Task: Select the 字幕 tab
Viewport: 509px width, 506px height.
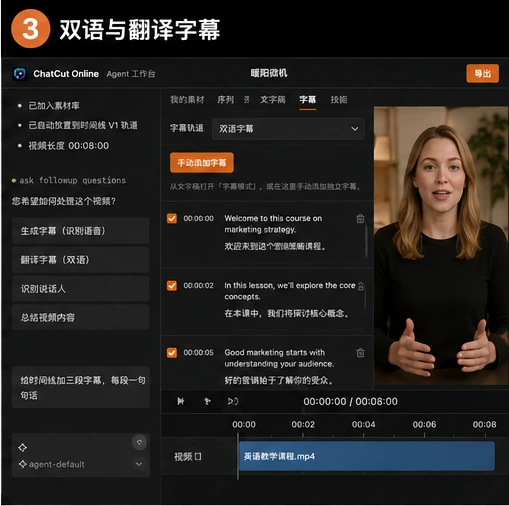Action: click(x=307, y=100)
